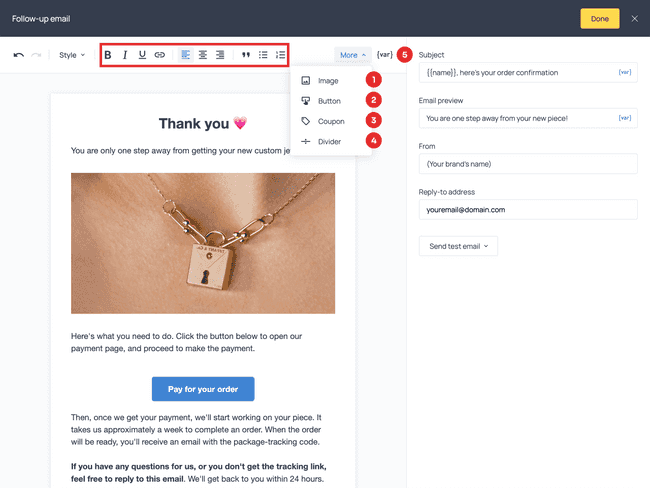This screenshot has width=650, height=488.
Task: Click the yellow Done button
Action: [x=600, y=19]
